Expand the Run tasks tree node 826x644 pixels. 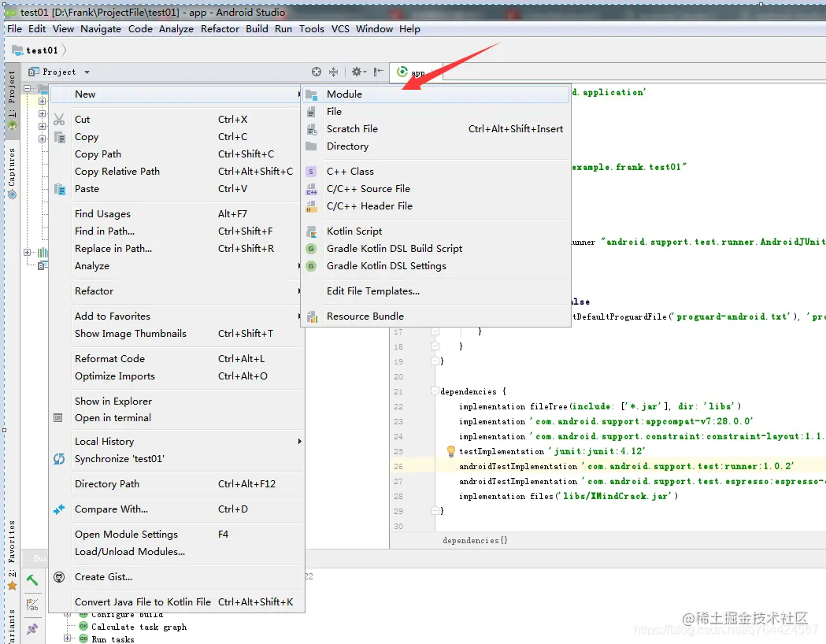(68, 638)
